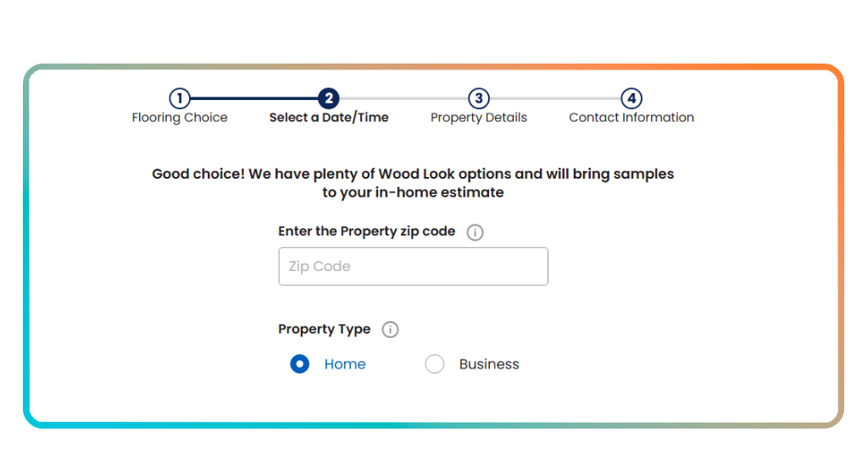The image size is (868, 454).
Task: Click the "Enter the Property zip code" label
Action: 366,231
